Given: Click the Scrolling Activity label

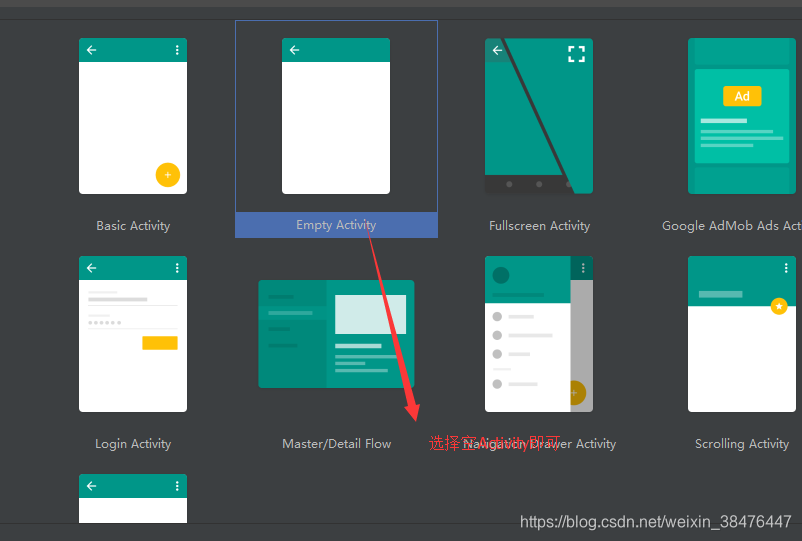Looking at the screenshot, I should pyautogui.click(x=742, y=444).
